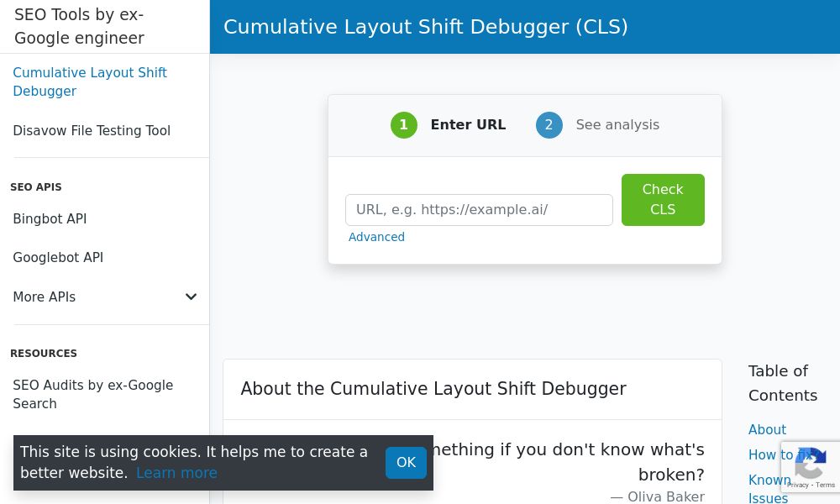This screenshot has width=840, height=504.
Task: Navigate to the Known Issues section
Action: click(x=769, y=488)
